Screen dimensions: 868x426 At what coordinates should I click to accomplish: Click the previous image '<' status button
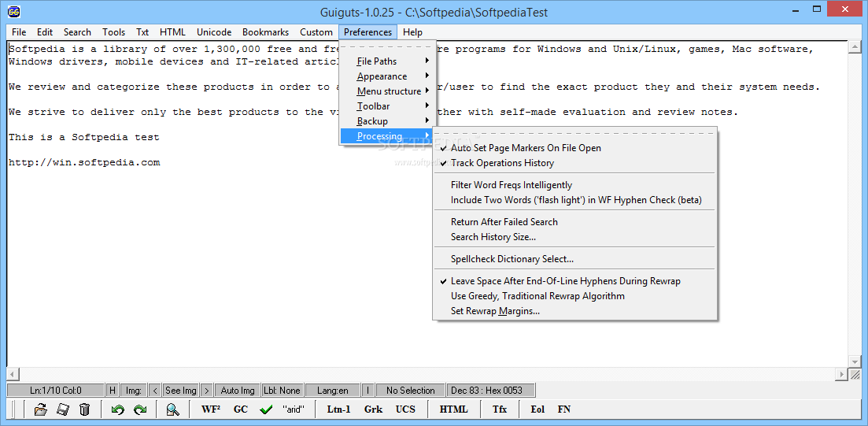(x=155, y=391)
